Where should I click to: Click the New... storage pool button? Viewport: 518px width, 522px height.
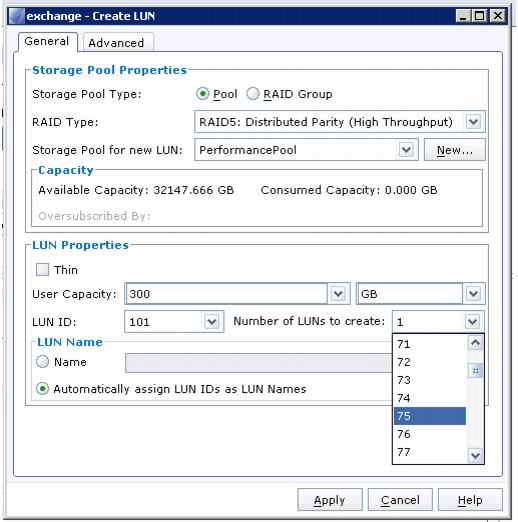(x=455, y=150)
